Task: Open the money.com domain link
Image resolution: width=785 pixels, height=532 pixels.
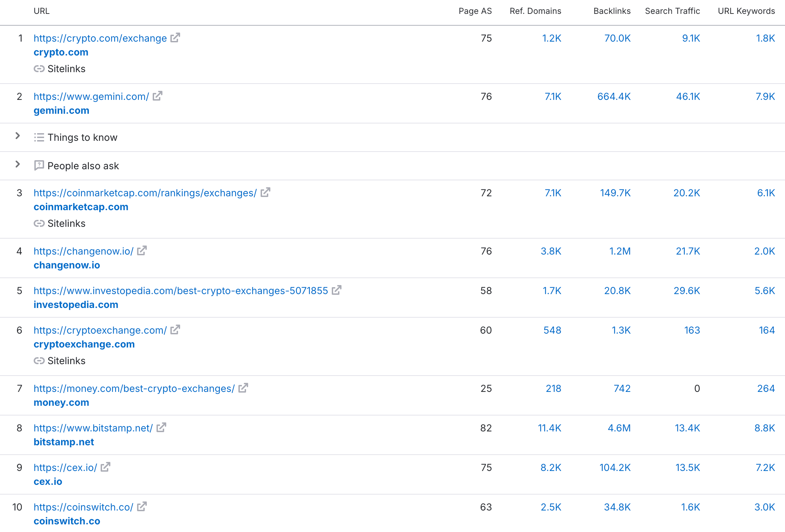Action: pos(61,402)
